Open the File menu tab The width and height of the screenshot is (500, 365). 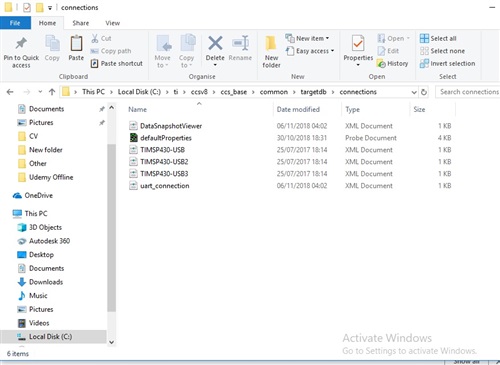[x=15, y=23]
